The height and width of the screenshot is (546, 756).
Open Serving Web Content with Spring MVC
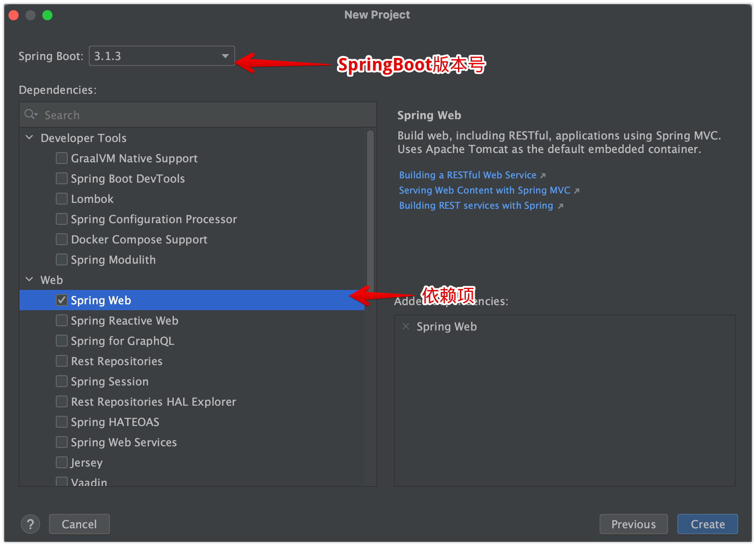485,190
